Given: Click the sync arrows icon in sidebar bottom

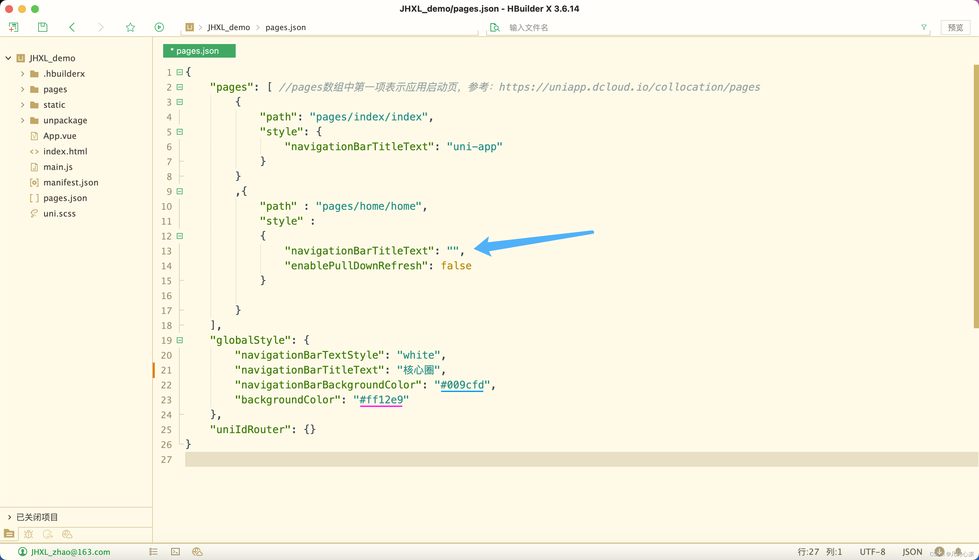Looking at the screenshot, I should [x=48, y=534].
